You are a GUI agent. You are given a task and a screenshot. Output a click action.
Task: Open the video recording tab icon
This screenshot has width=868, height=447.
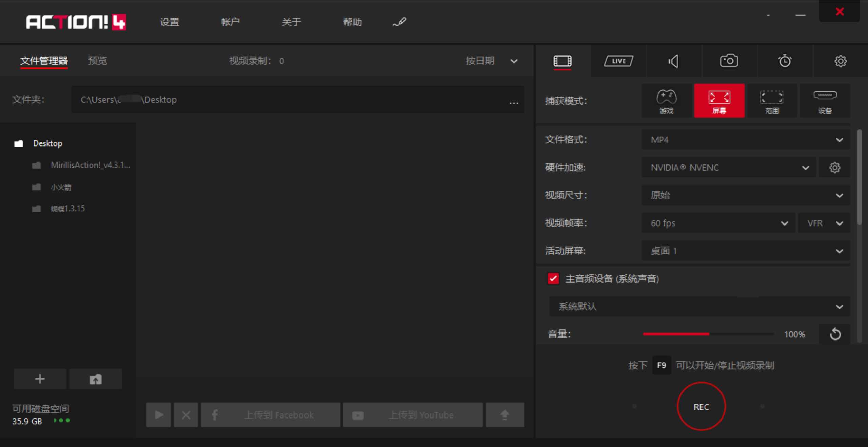563,61
